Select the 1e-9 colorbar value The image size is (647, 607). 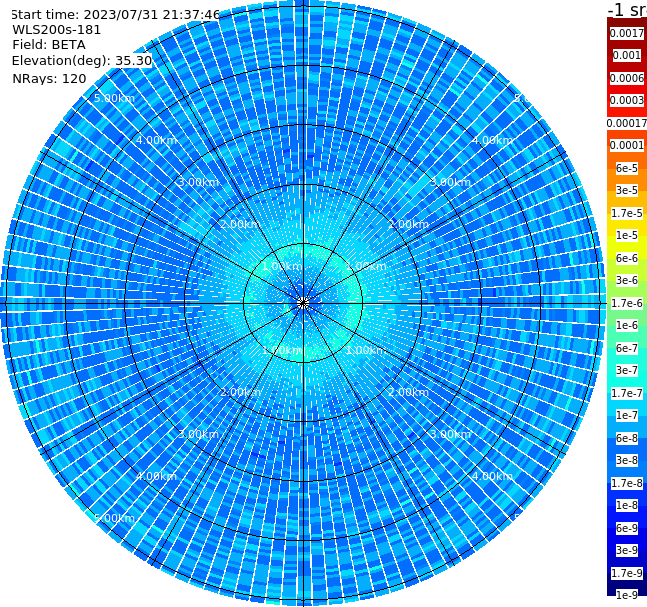(x=627, y=595)
